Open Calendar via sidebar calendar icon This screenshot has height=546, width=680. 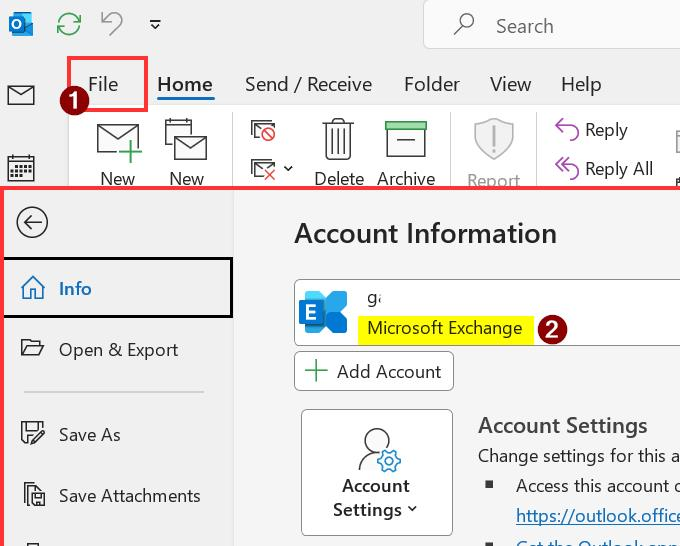(x=21, y=168)
